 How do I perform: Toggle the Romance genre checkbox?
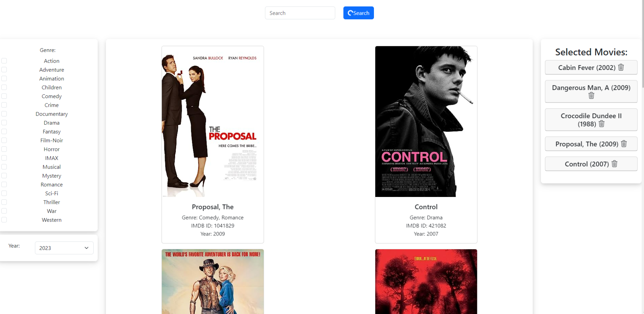tap(4, 185)
